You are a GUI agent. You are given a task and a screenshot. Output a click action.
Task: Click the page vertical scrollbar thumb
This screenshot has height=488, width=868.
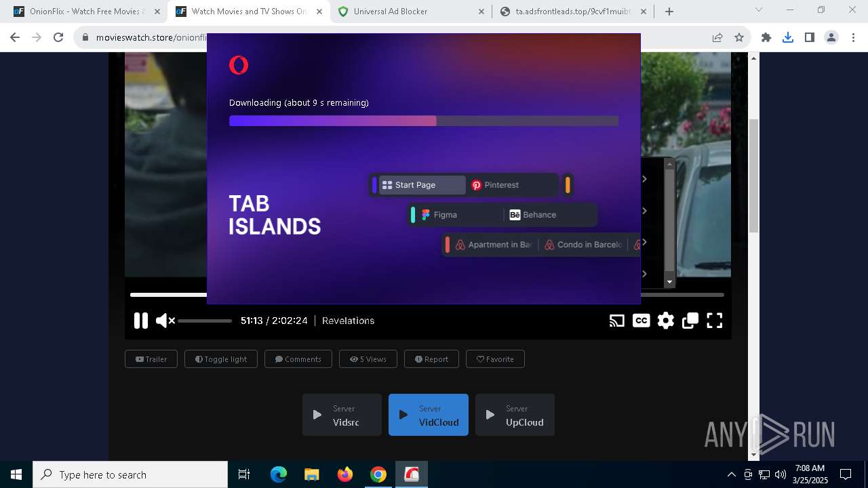pyautogui.click(x=753, y=175)
